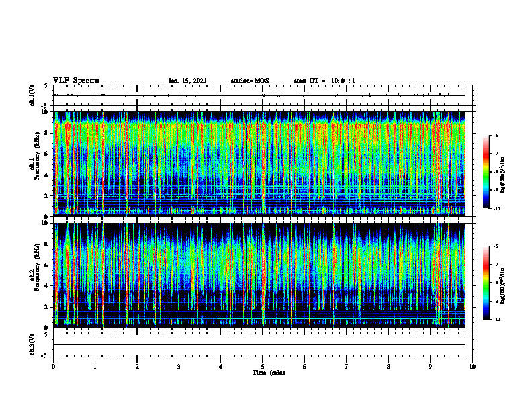The image size is (532, 411).
Task: Click time axis tick label "2"
Action: click(x=137, y=367)
